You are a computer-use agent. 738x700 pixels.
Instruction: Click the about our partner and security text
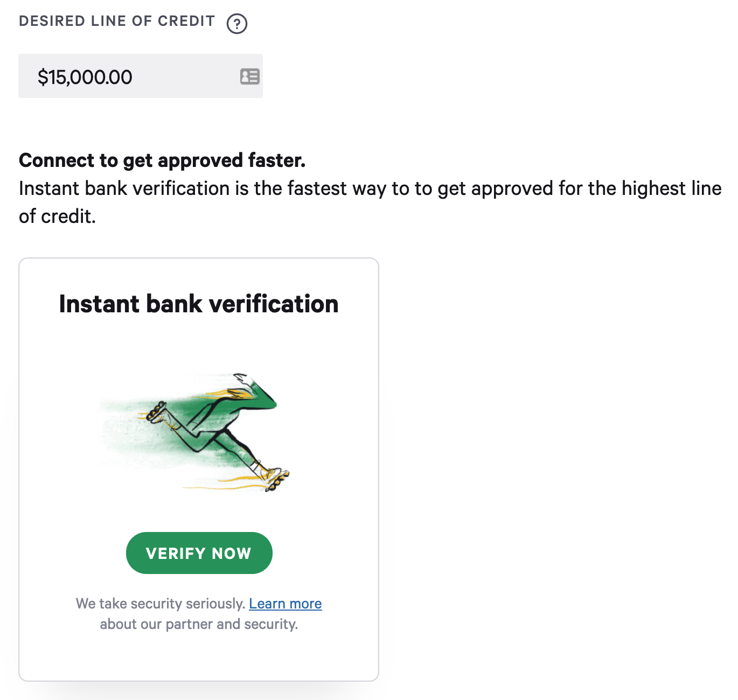[199, 624]
